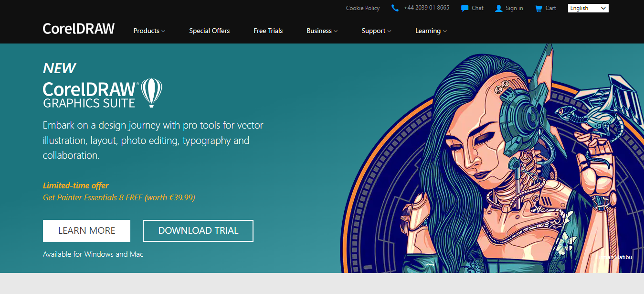The image size is (644, 294).
Task: Expand the Support menu chevron
Action: (x=389, y=31)
